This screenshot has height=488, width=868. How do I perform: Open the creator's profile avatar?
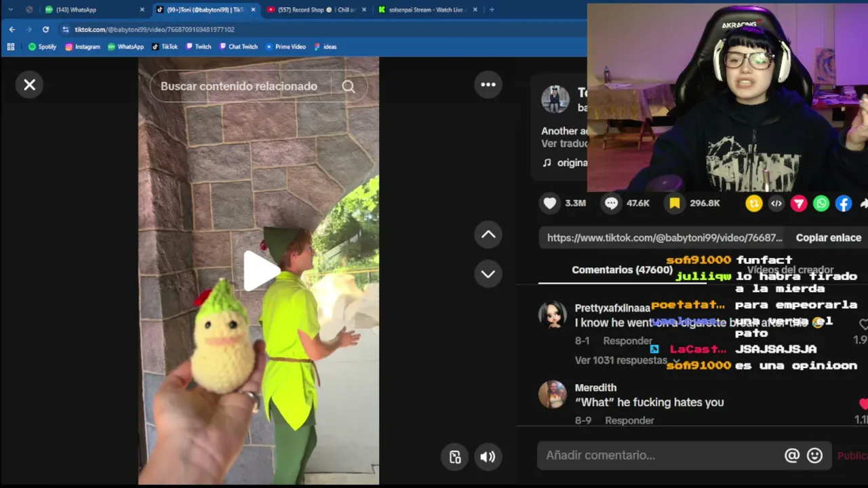555,99
